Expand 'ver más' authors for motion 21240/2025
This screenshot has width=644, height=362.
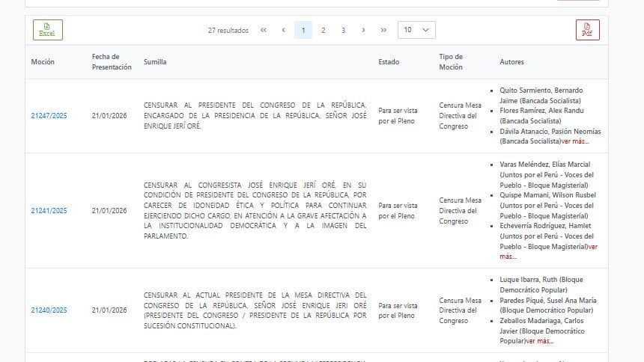(540, 341)
